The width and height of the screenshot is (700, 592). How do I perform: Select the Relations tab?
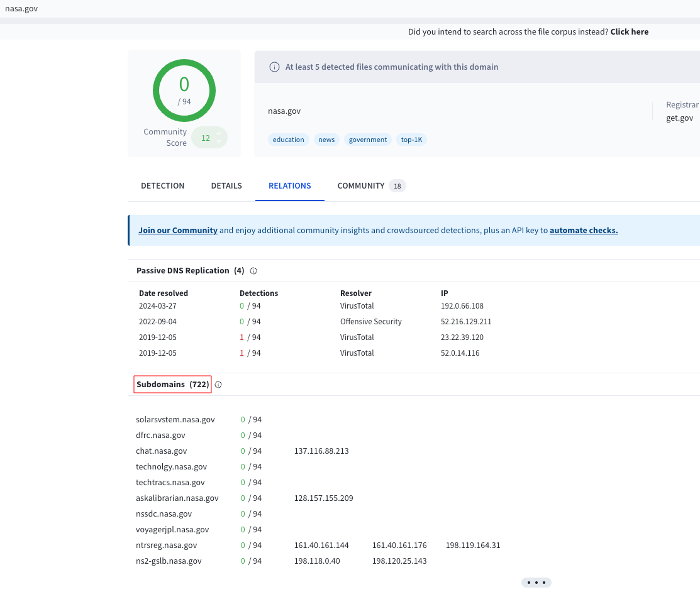click(x=289, y=186)
